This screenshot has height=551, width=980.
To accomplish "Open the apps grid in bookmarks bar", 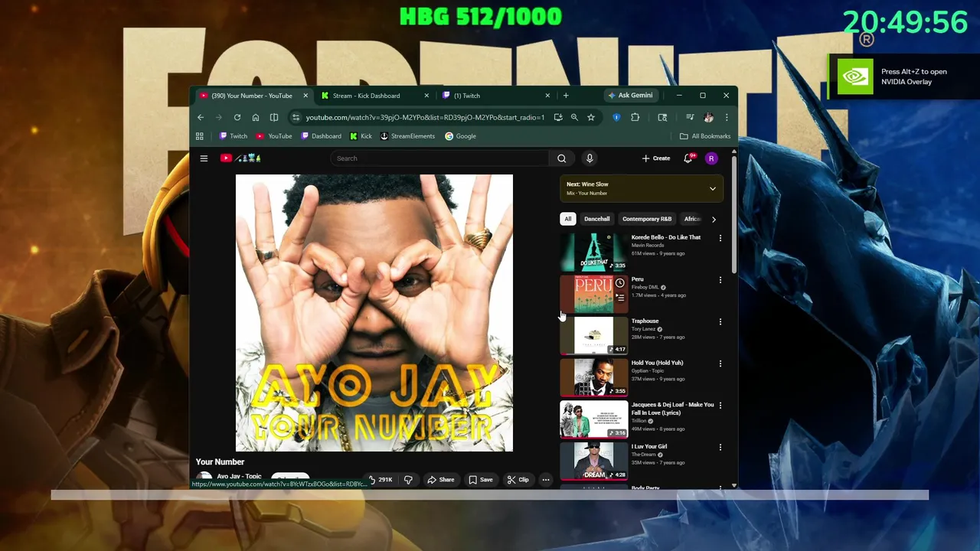I will pos(200,136).
